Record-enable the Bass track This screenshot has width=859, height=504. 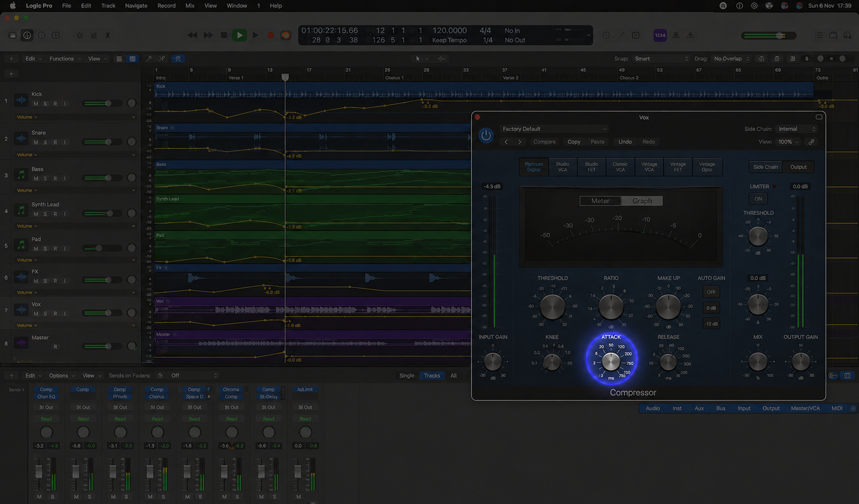[x=55, y=178]
